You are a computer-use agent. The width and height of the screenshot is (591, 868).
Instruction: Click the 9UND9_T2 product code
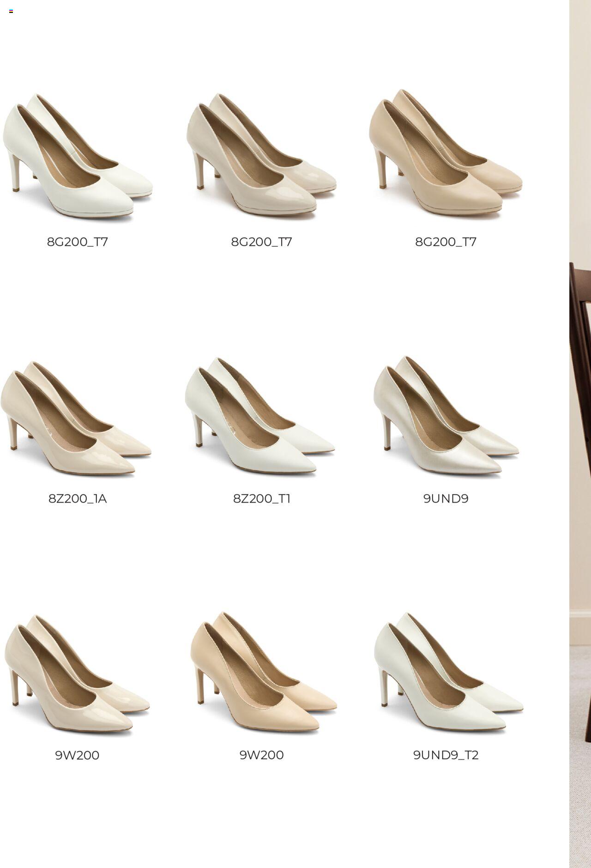446,755
